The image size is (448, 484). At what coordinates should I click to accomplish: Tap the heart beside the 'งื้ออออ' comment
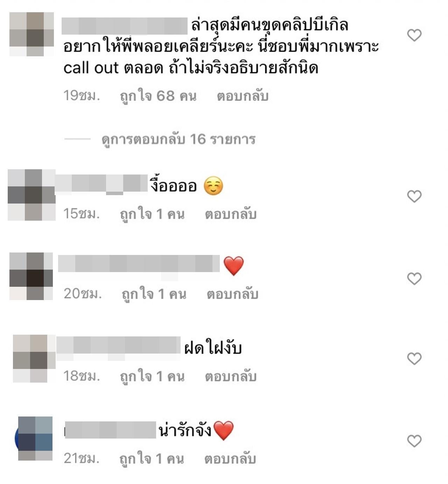(414, 196)
